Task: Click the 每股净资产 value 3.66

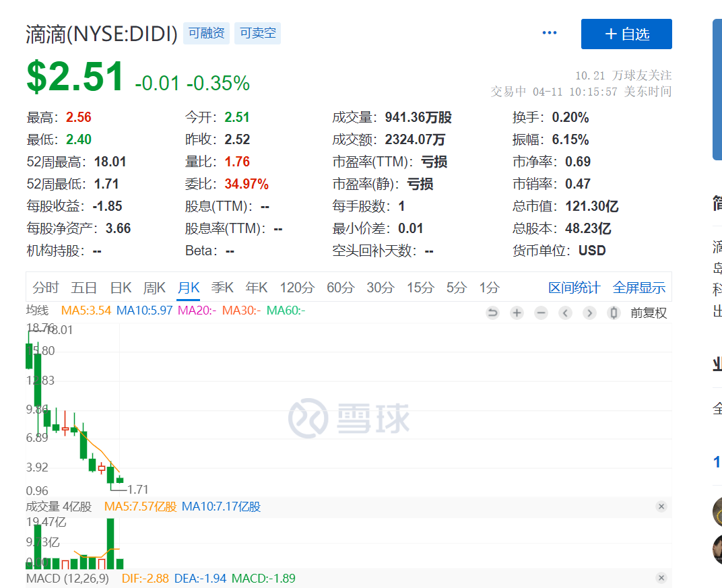Action: (x=118, y=228)
